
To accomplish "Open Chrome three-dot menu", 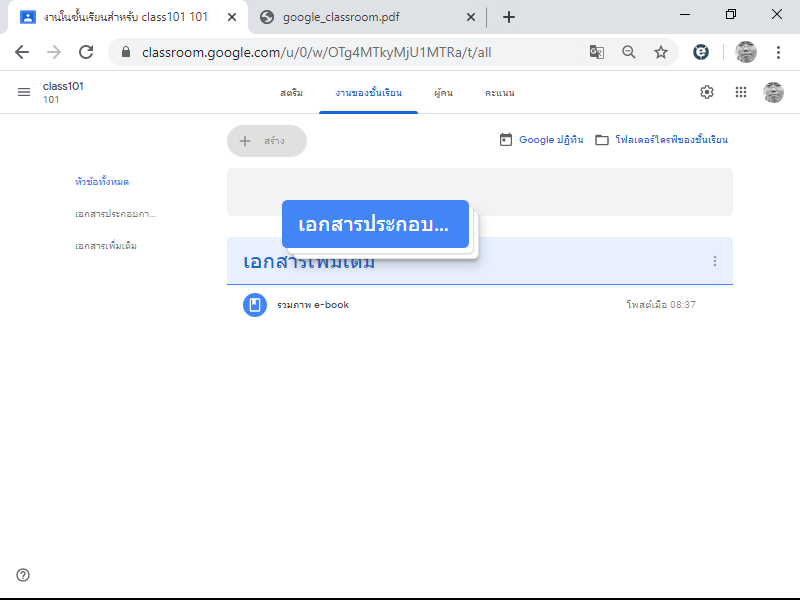I will point(778,52).
